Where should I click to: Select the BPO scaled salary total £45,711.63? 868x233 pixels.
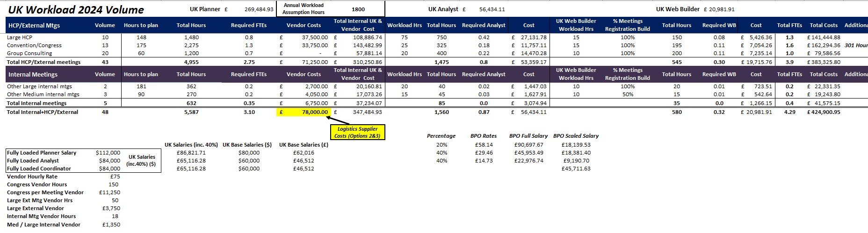click(x=576, y=169)
